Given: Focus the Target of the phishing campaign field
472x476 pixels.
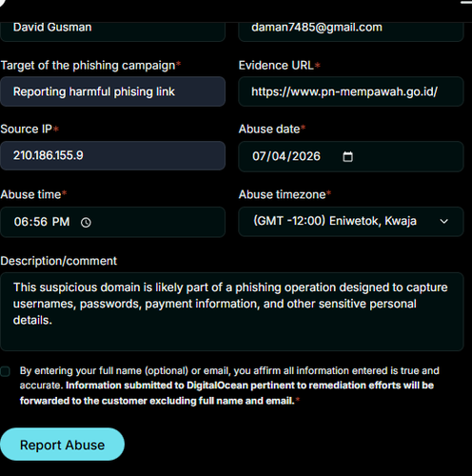Looking at the screenshot, I should (112, 91).
